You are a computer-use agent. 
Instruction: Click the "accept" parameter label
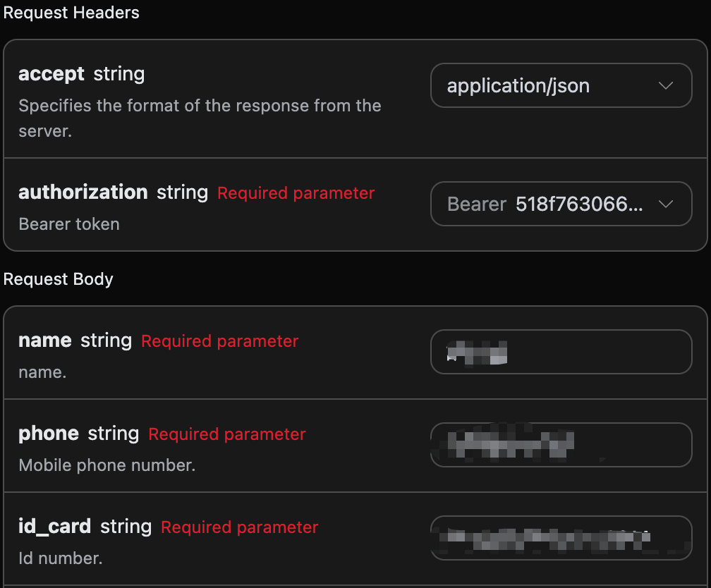(51, 74)
